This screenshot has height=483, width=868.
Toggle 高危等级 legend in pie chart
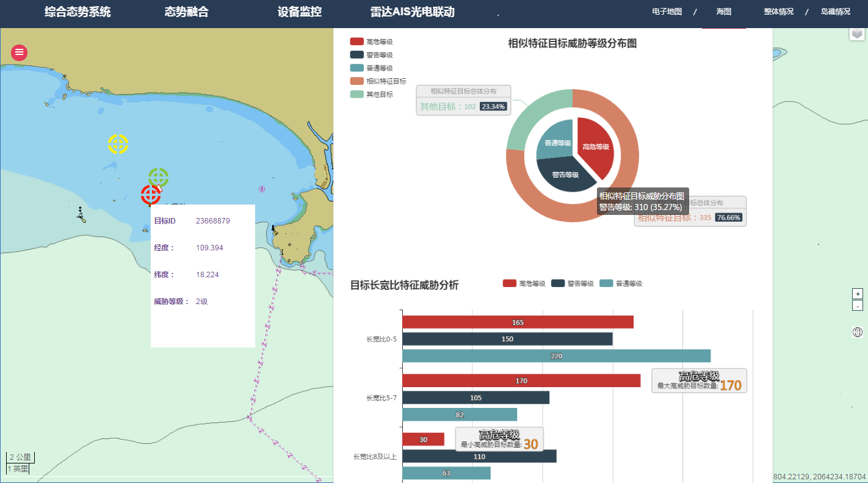click(371, 42)
